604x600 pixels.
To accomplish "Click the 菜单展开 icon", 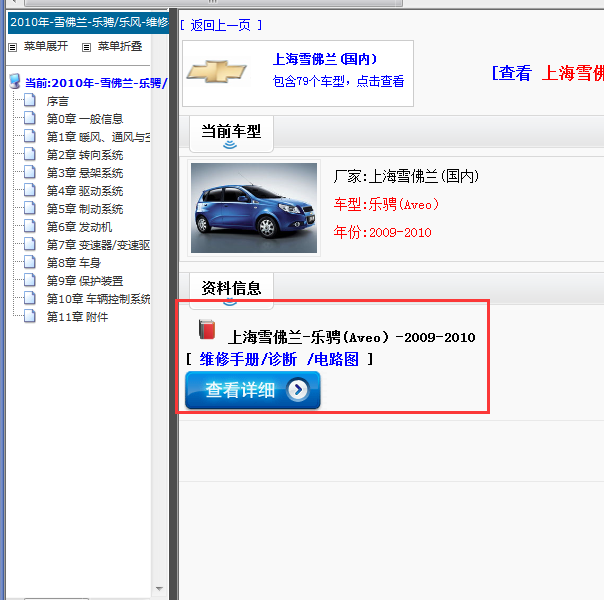I will (x=13, y=47).
